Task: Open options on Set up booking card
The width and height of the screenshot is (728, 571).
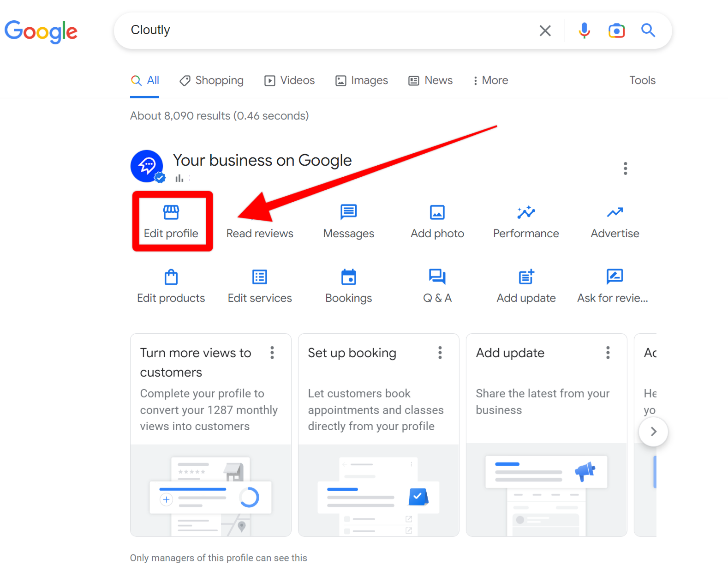Action: click(440, 353)
